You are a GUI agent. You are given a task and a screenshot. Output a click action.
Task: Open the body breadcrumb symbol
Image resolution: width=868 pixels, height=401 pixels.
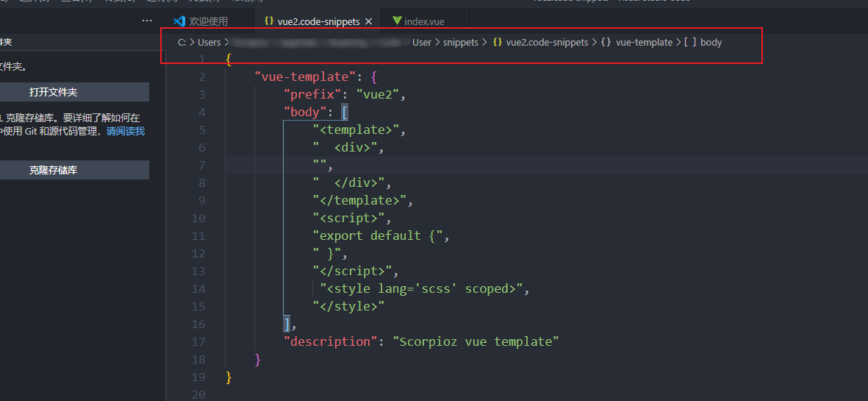tap(703, 42)
